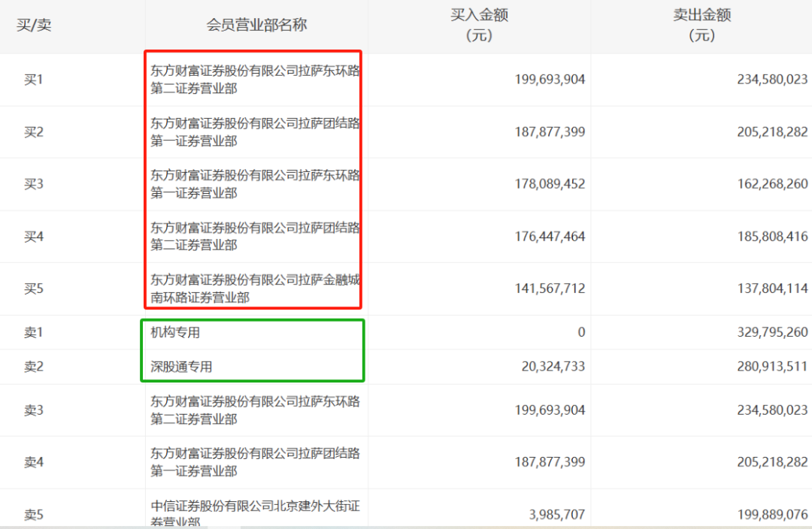
Task: Select the 卖1 row label
Action: pos(34,332)
